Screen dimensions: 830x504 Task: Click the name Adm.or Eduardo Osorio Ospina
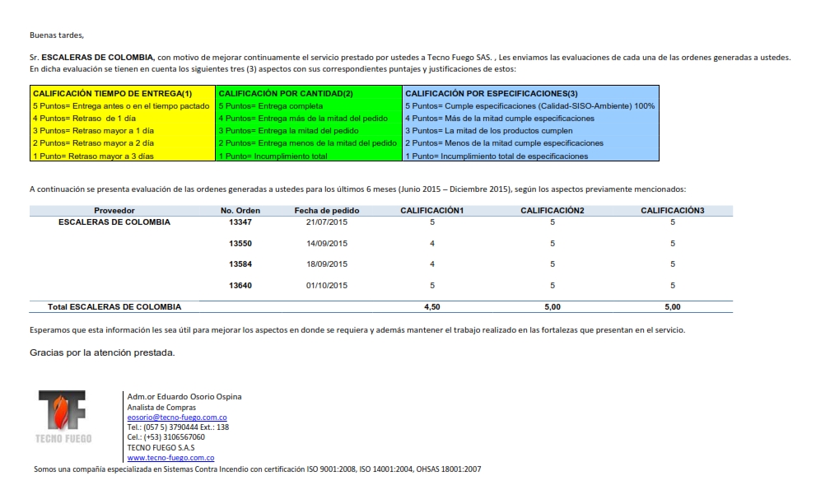coord(184,397)
